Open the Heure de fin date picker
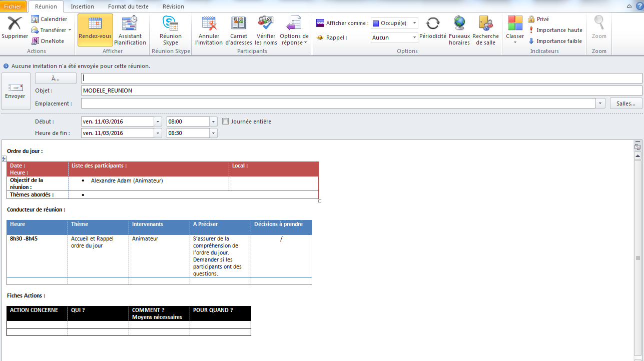The width and height of the screenshot is (644, 361). point(158,133)
